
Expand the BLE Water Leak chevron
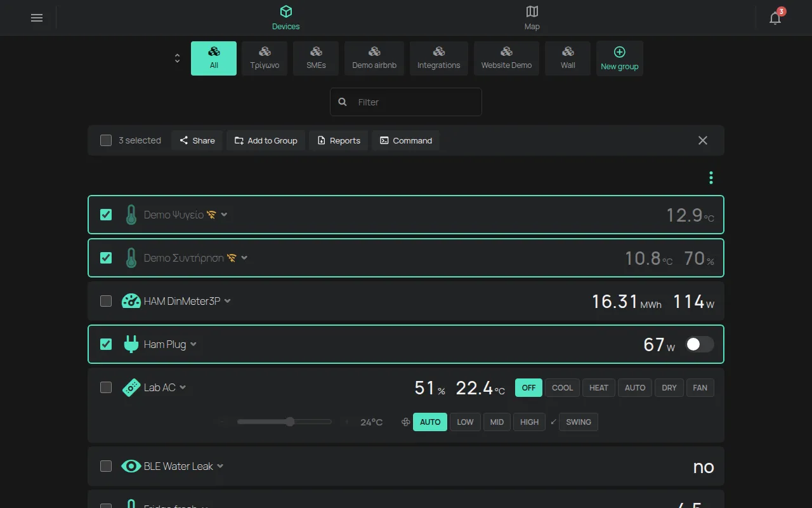[x=220, y=466]
